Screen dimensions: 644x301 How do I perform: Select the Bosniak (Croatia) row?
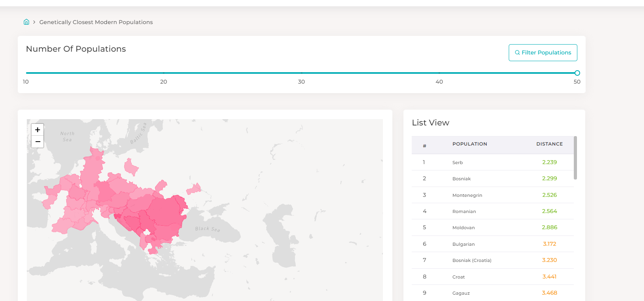coord(493,260)
